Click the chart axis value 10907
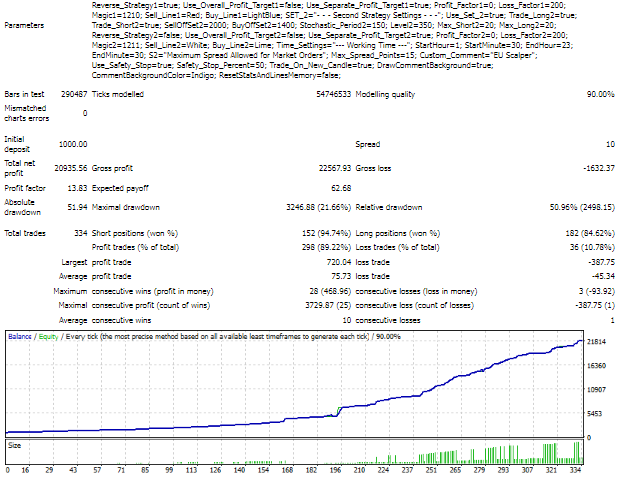Image resolution: width=640 pixels, height=480 pixels. [x=596, y=390]
